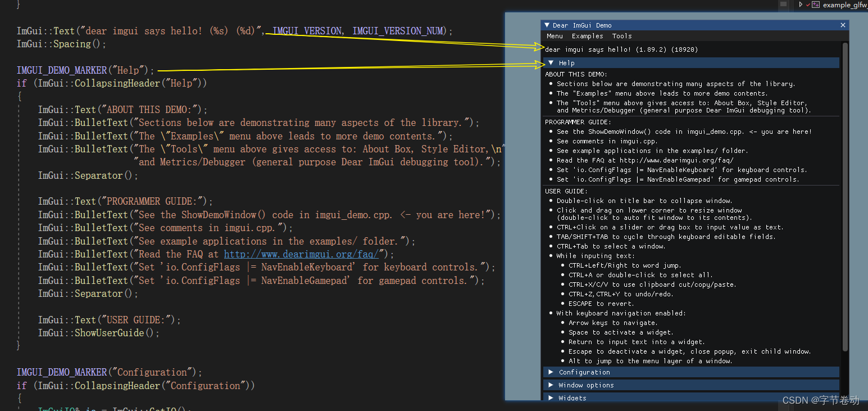Click the IMGUI_DEMO_MARKER("Configuration") code line
868x411 pixels.
click(x=109, y=372)
